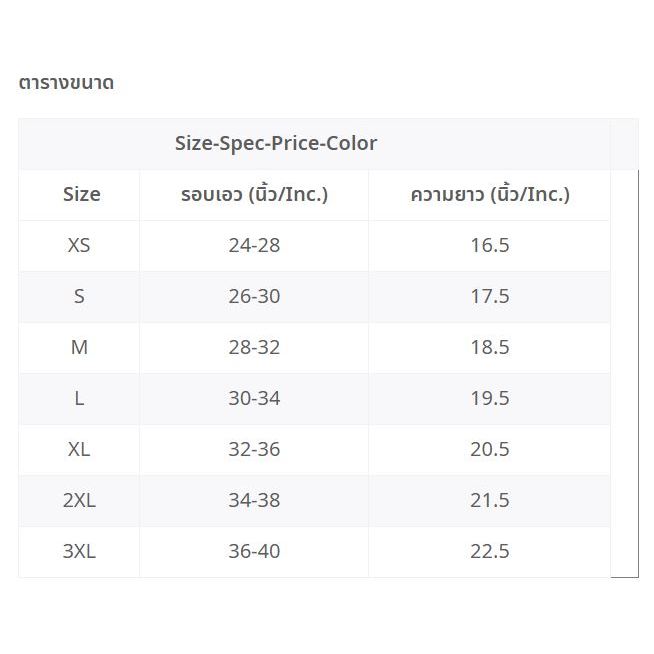This screenshot has width=654, height=654.
Task: Click the ตารางขนาด heading text
Action: click(66, 83)
